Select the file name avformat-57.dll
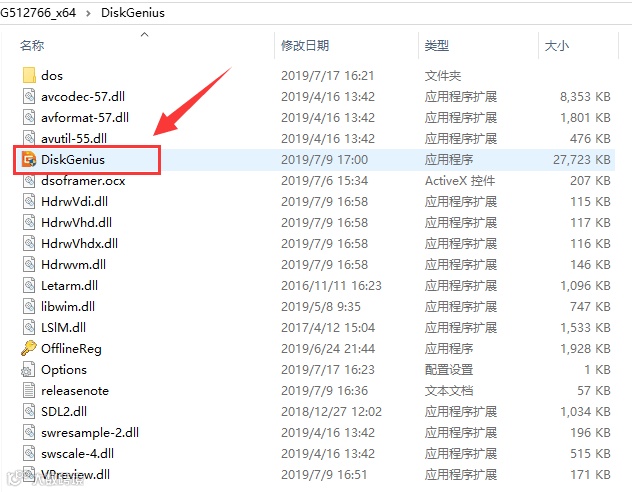 click(85, 117)
